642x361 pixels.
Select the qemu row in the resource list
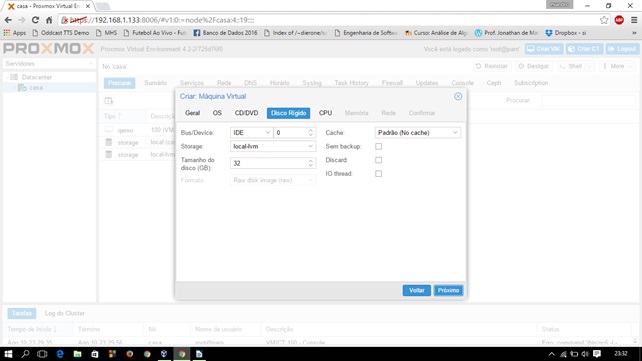[139, 130]
